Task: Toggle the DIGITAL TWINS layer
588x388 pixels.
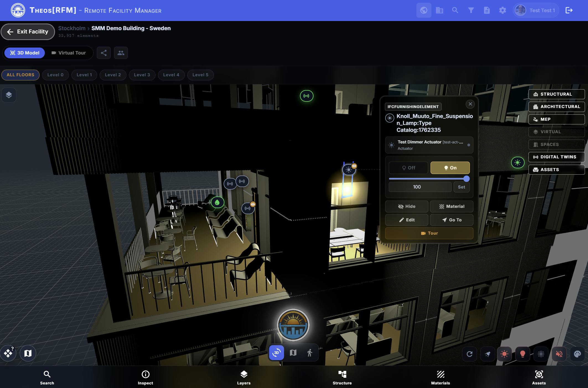Action: 556,157
